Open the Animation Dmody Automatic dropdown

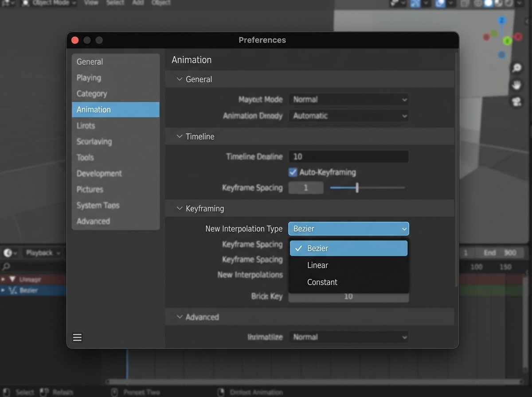(x=348, y=116)
